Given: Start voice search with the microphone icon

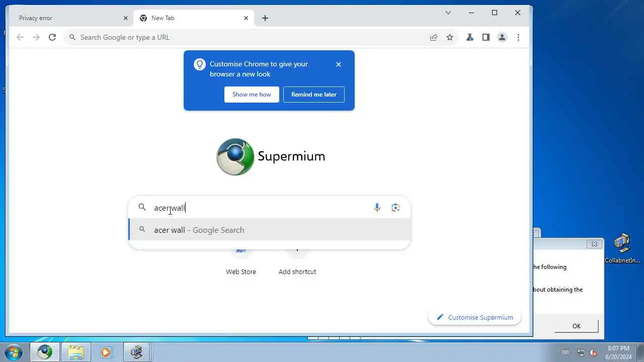Looking at the screenshot, I should 377,208.
